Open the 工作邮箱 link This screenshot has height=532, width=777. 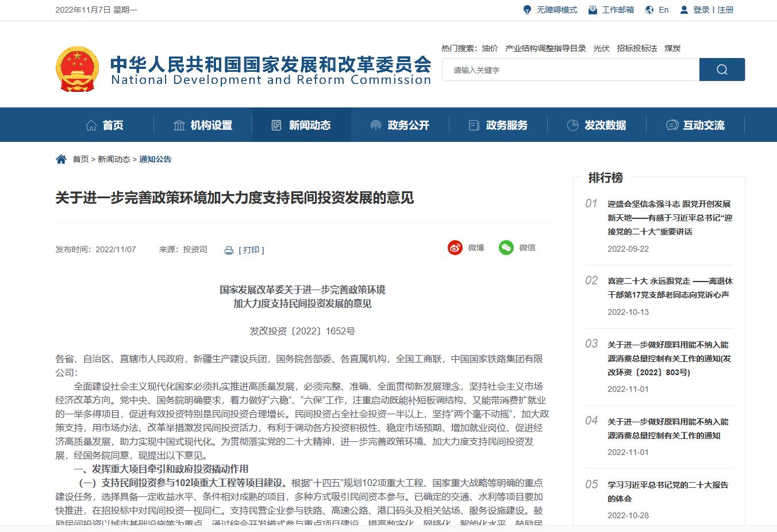618,10
